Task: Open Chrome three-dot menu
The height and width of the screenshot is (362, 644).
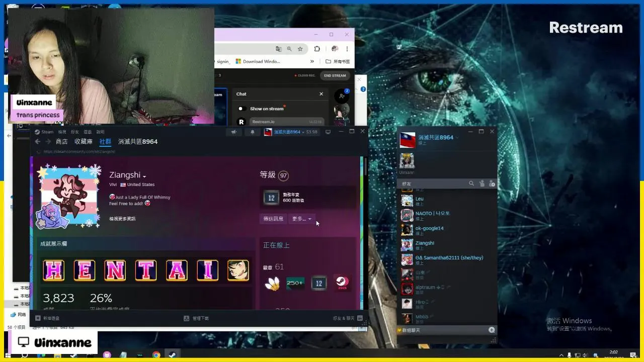Action: point(347,49)
